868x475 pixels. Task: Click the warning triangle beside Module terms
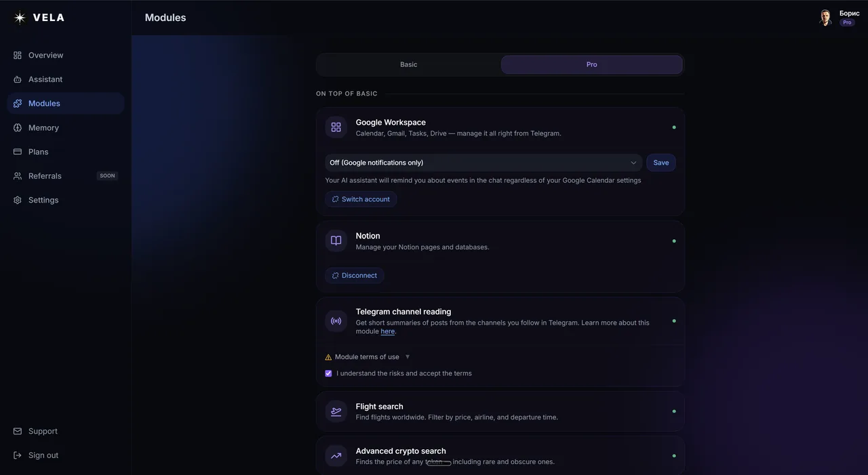click(x=328, y=357)
